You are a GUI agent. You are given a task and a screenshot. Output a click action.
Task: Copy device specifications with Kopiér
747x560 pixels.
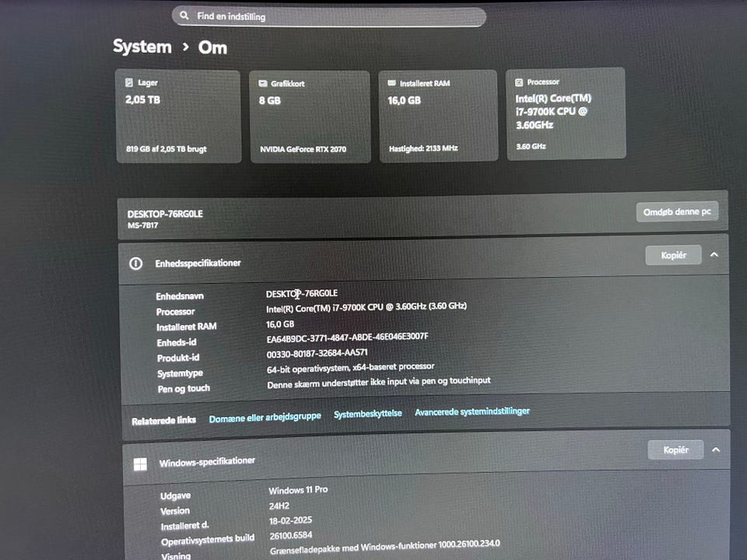(x=673, y=255)
